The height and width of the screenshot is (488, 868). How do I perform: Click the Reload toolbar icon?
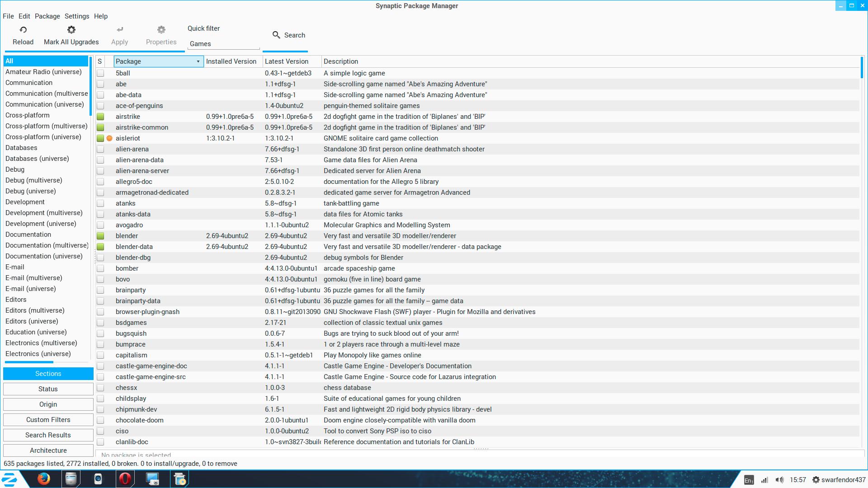click(x=23, y=30)
